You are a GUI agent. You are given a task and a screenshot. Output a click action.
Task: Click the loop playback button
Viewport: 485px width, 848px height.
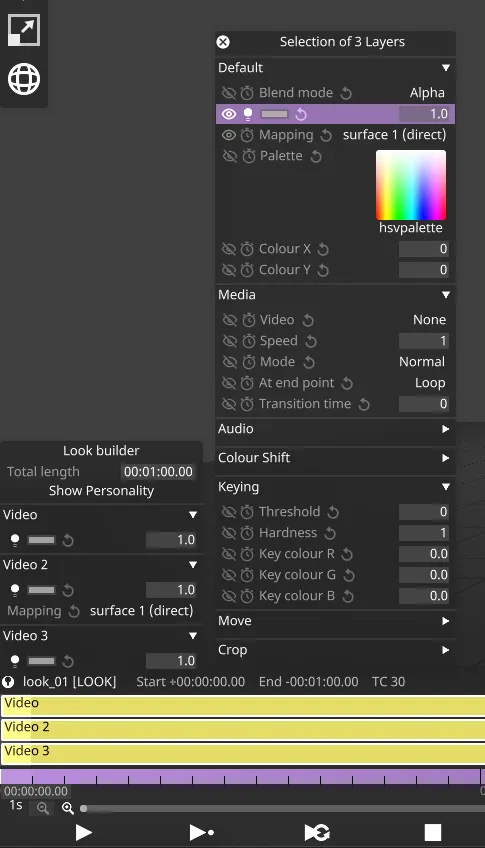pyautogui.click(x=317, y=832)
